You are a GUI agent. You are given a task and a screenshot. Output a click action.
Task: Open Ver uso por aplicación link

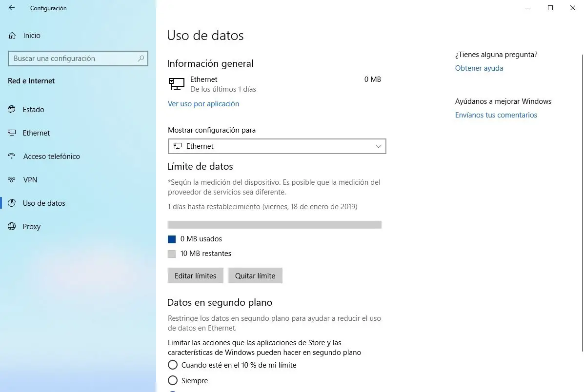coord(203,104)
